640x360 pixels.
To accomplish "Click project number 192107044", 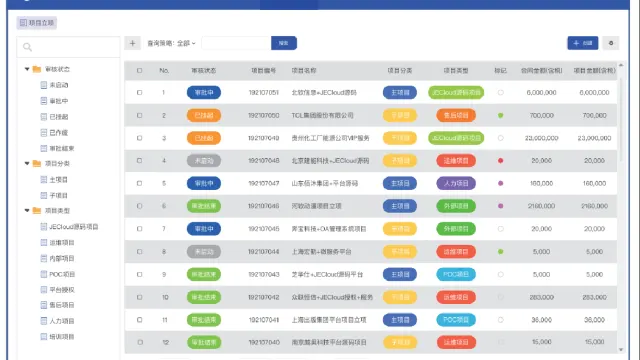I will [264, 252].
